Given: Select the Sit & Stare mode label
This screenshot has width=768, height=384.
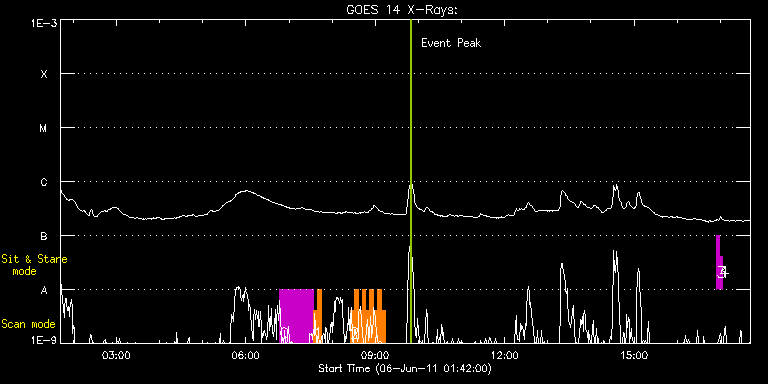Looking at the screenshot, I should click(x=34, y=265).
